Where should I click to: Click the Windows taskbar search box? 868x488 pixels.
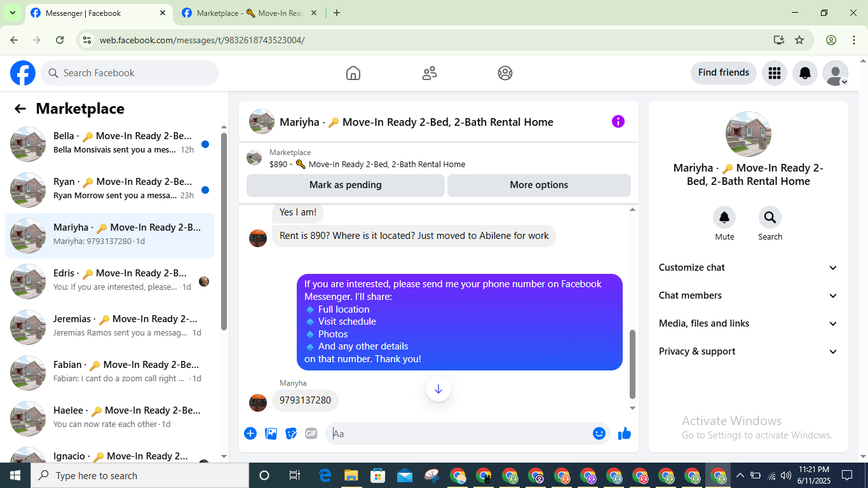pyautogui.click(x=140, y=475)
